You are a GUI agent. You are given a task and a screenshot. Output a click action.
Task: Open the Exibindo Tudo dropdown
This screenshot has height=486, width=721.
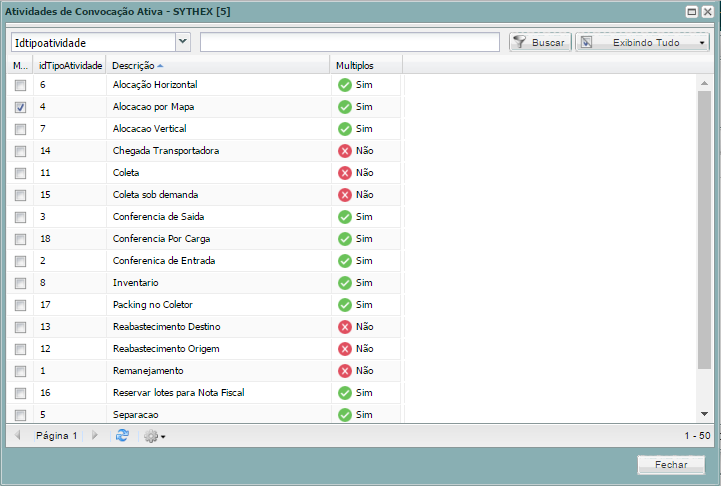click(642, 42)
